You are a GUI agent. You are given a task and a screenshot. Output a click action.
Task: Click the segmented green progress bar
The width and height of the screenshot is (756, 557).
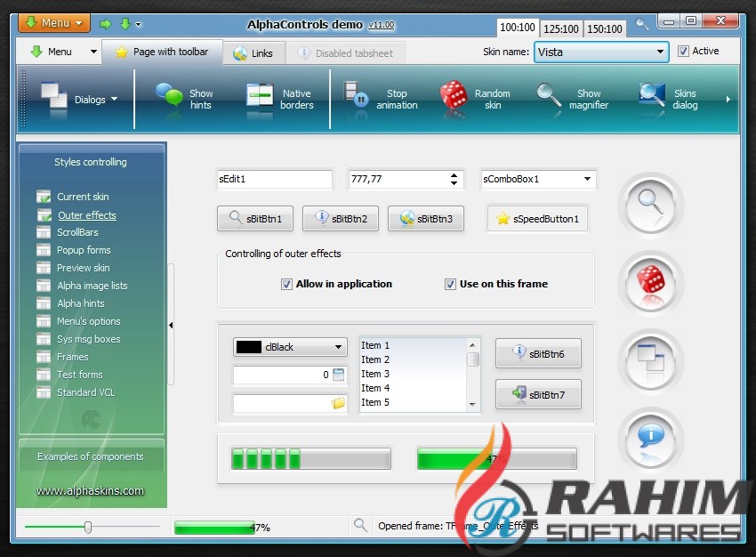click(x=311, y=458)
